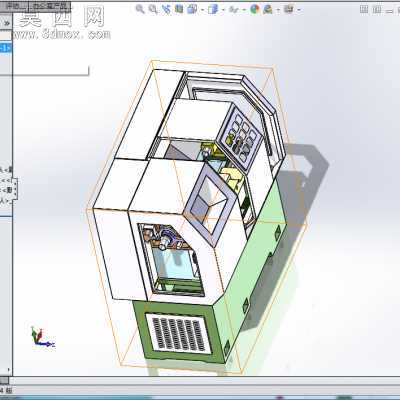Select the door viewing window on the model
The width and height of the screenshot is (400, 400).
[211, 204]
